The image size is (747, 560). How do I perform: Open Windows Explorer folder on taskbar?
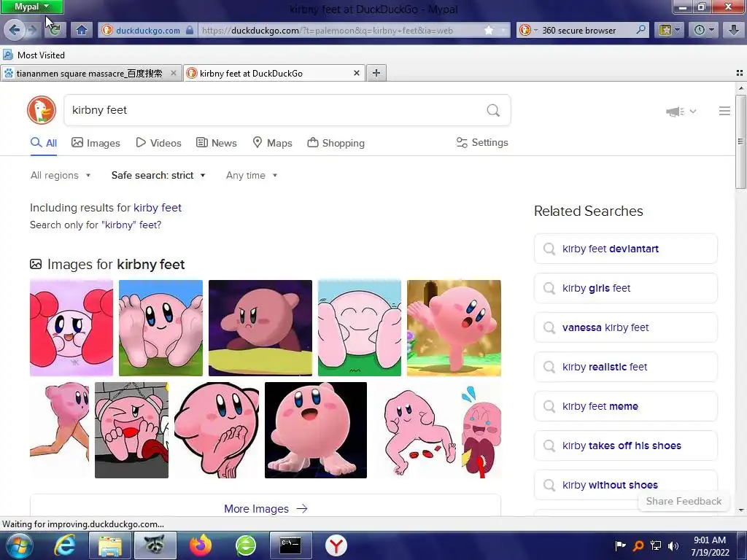[110, 545]
